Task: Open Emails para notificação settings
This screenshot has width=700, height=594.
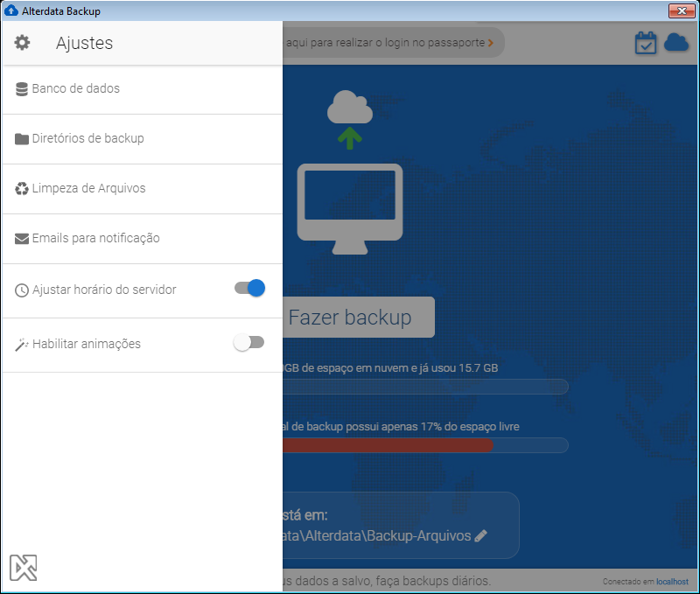Action: pyautogui.click(x=143, y=239)
